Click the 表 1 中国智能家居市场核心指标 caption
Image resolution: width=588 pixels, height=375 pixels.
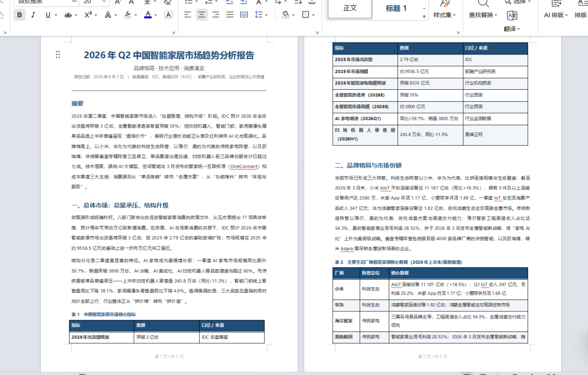pos(103,314)
